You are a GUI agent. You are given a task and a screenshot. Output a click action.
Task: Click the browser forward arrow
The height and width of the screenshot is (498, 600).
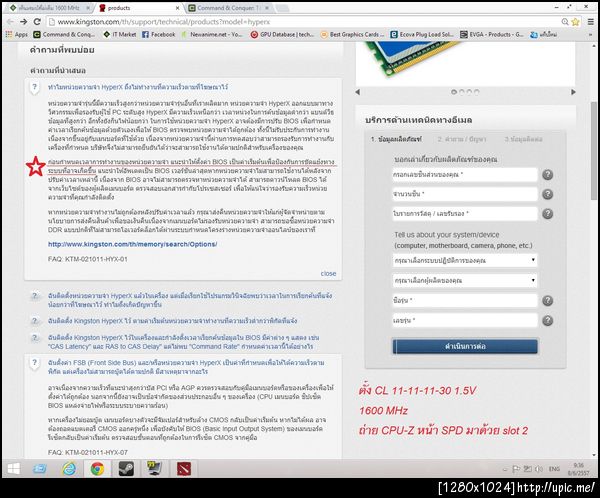coord(24,22)
